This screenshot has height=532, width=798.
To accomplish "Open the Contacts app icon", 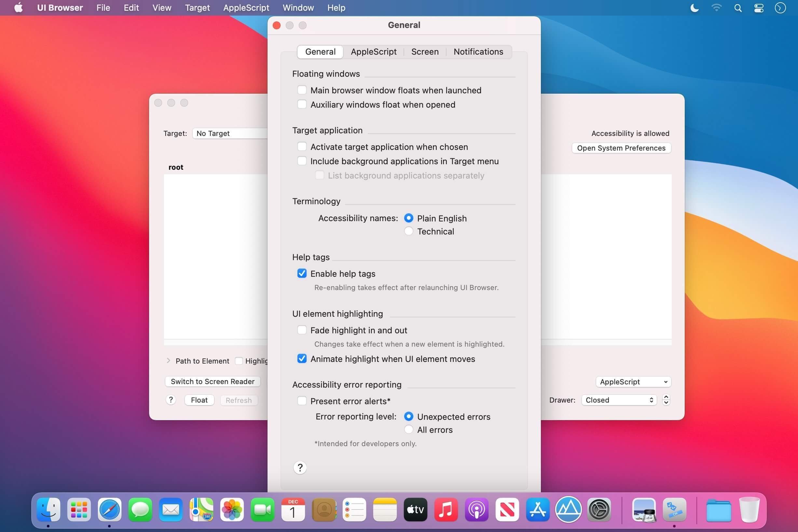I will coord(324,509).
